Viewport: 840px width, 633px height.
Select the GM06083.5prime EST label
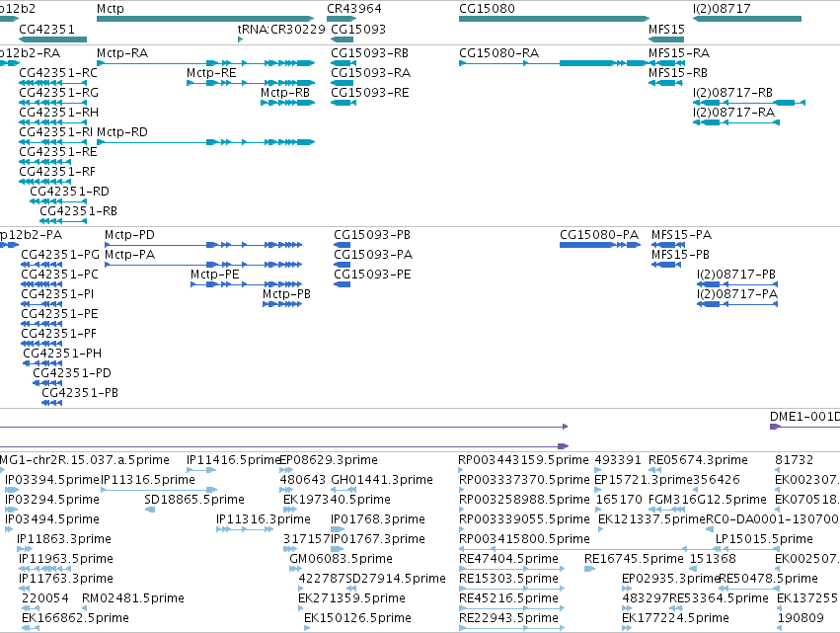(x=342, y=559)
